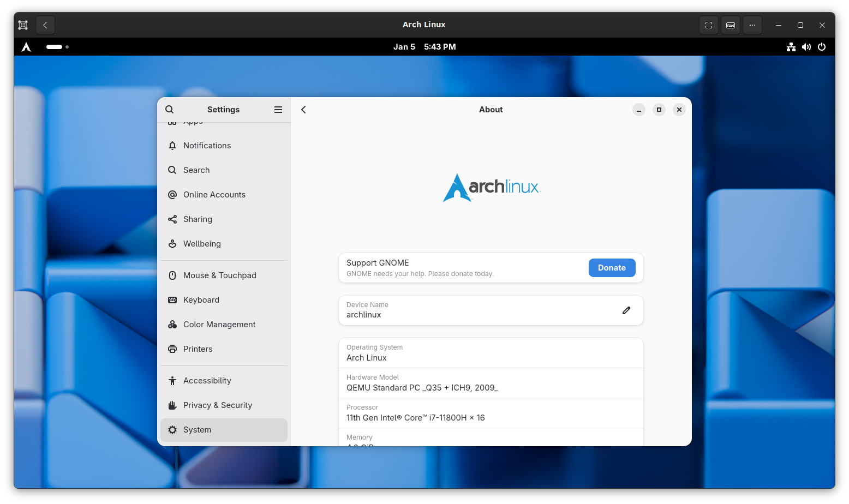Click the Printers sidebar icon
This screenshot has width=849, height=504.
coord(172,349)
